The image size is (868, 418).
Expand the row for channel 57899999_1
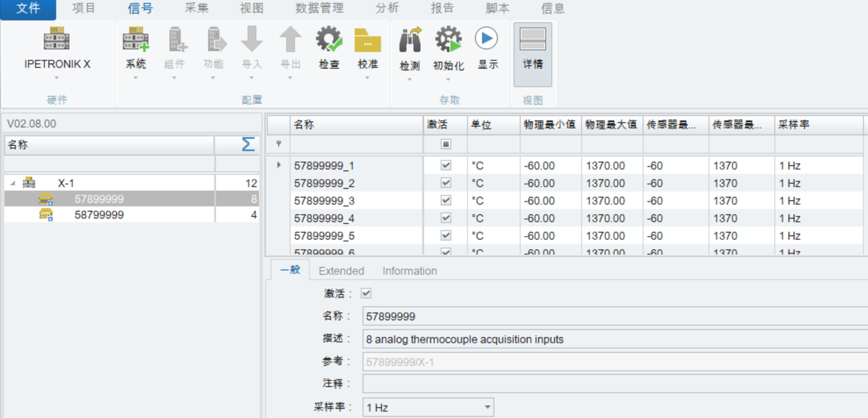pos(278,165)
